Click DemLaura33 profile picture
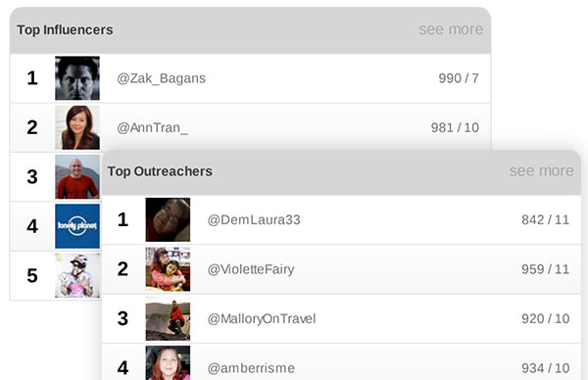 (x=168, y=219)
